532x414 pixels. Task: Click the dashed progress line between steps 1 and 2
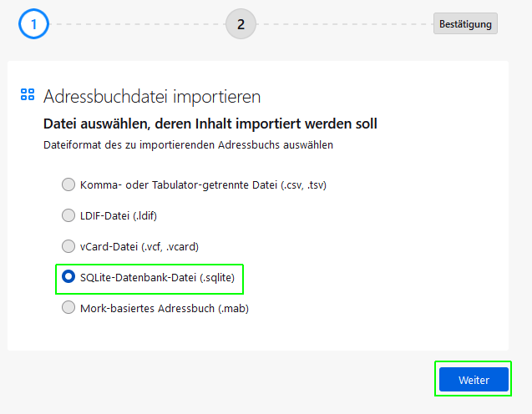(137, 23)
